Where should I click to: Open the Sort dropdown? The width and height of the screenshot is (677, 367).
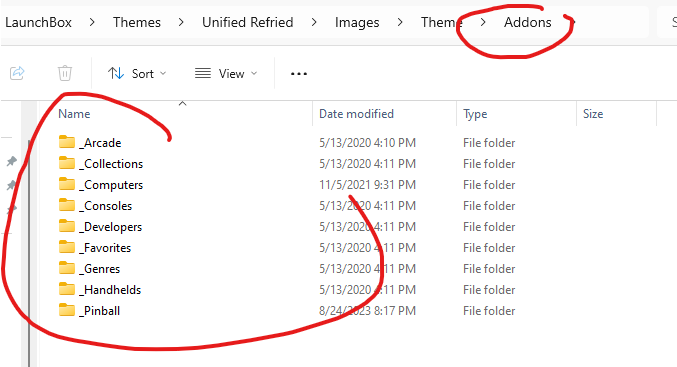tap(137, 73)
